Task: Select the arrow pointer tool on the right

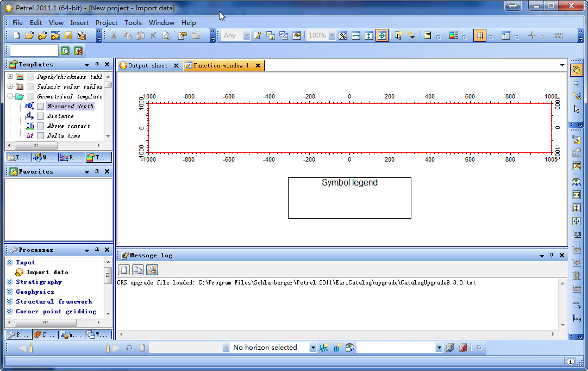Action: [577, 109]
